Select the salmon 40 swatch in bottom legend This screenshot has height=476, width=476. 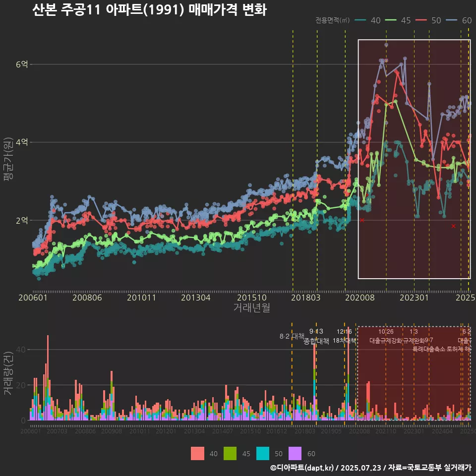197,454
